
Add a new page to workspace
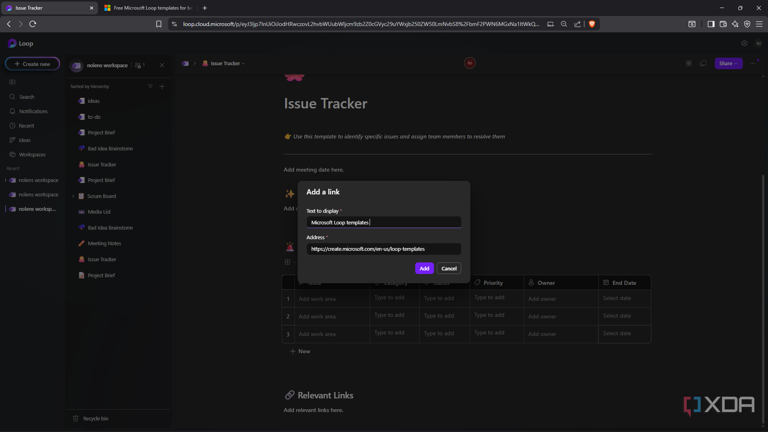(162, 86)
